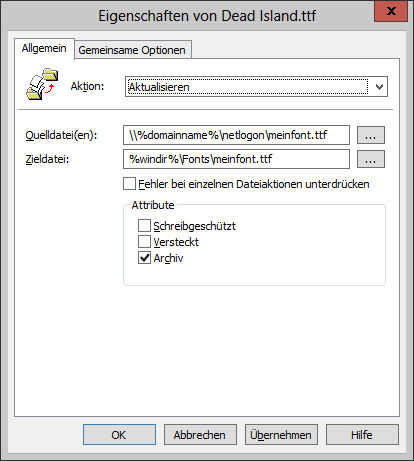Apply changes with Übernehmen button

point(281,435)
